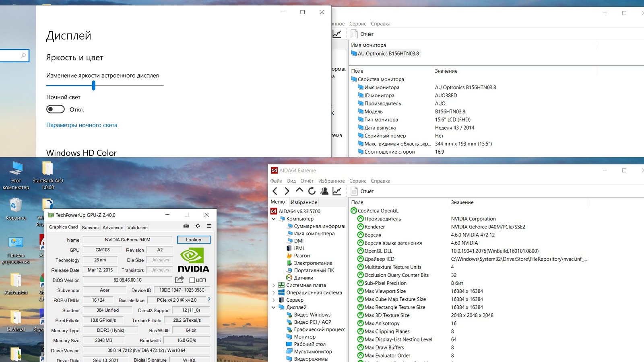Click GPU-Z refresh icon
Screen dimensions: 644x362
[198, 226]
